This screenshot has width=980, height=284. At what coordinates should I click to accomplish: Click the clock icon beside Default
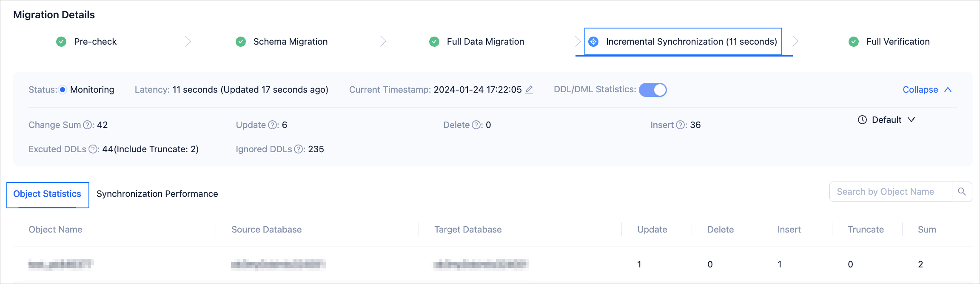(862, 120)
